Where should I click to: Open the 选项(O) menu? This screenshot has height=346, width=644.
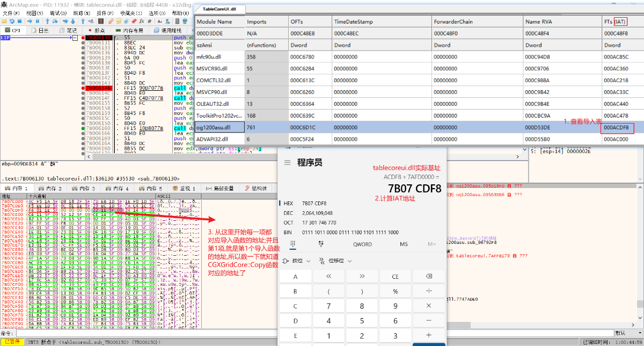pos(157,13)
